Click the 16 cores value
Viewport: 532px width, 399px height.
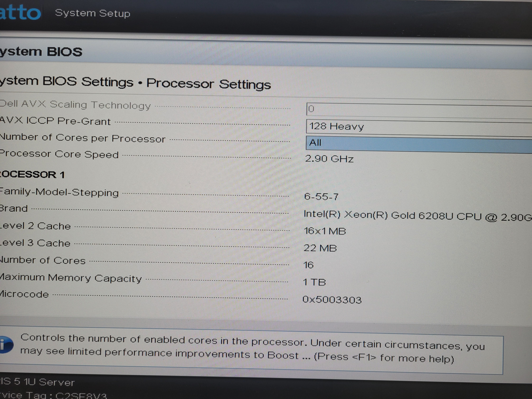point(308,265)
